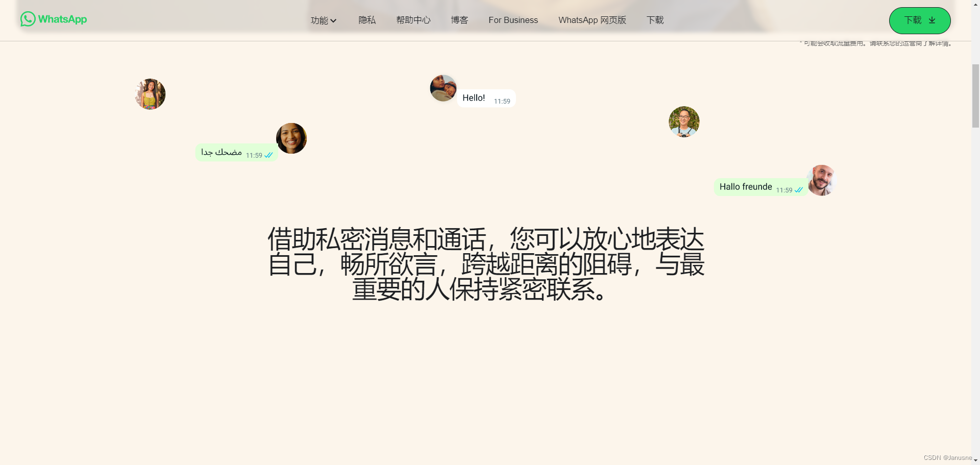Click the smiling woman avatar near the Arabic message
This screenshot has width=980, height=465.
tap(291, 138)
